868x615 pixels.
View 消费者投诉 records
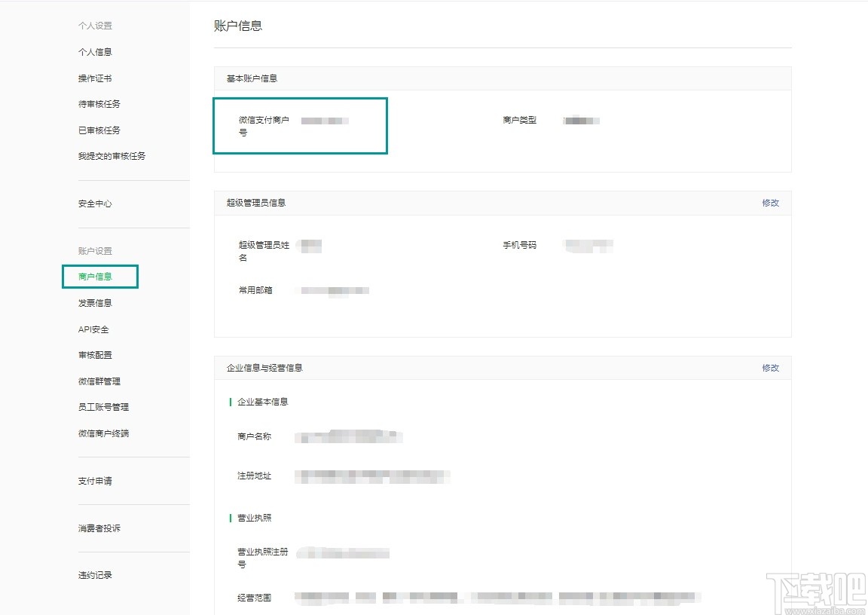[x=98, y=528]
